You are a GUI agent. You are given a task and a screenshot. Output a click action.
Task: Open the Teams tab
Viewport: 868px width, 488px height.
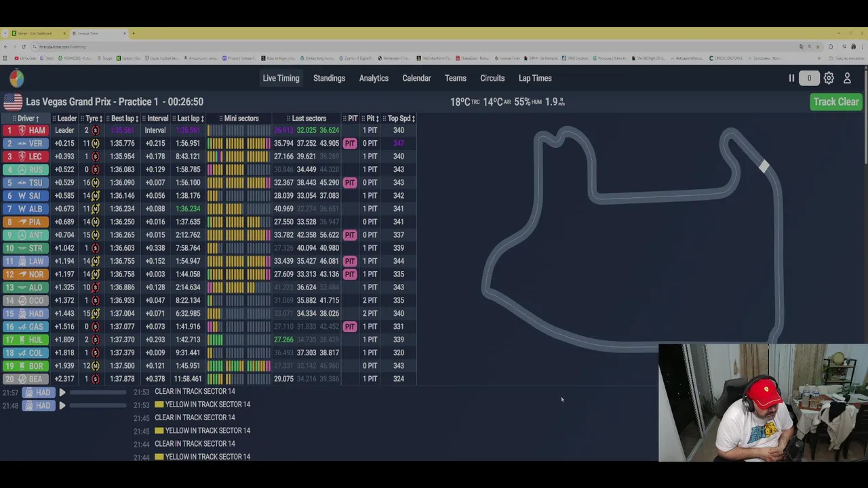point(455,78)
